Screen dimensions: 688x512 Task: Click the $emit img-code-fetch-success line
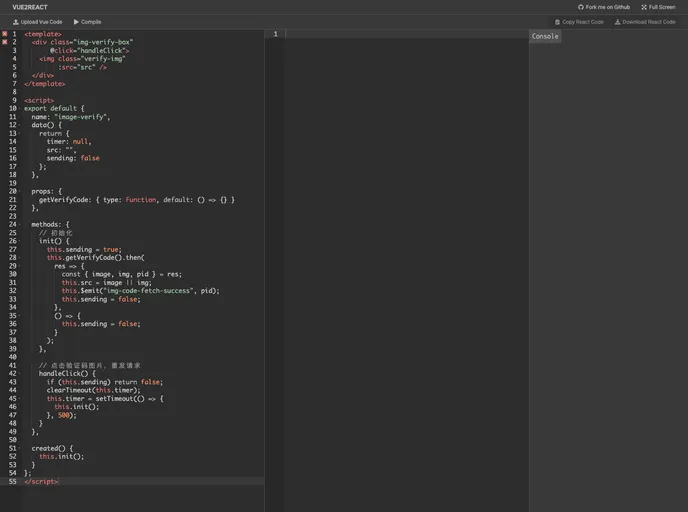tap(140, 291)
